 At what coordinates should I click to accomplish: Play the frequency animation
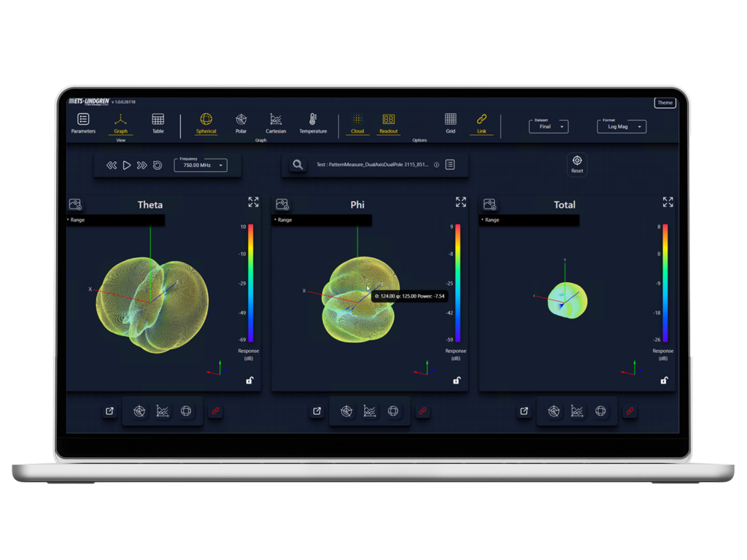[x=127, y=166]
